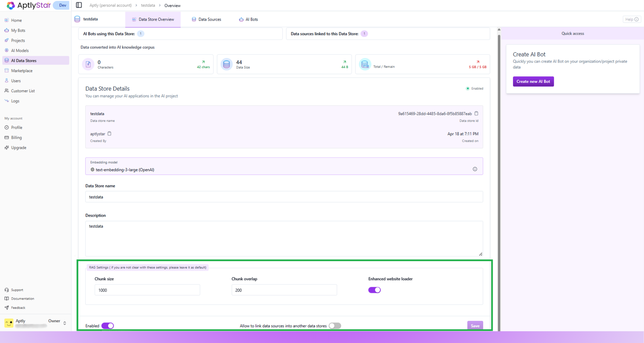Click the Characters stat card icon
Screen dimensions: 644x343
click(x=88, y=64)
